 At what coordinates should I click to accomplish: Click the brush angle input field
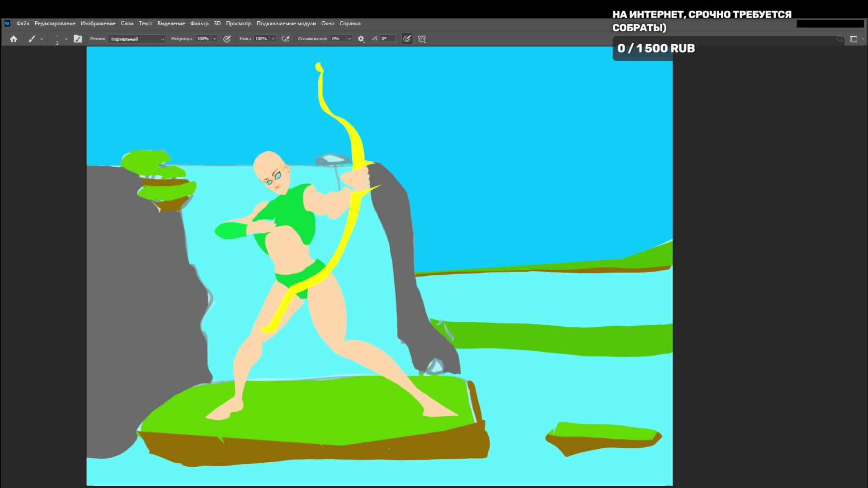[387, 39]
